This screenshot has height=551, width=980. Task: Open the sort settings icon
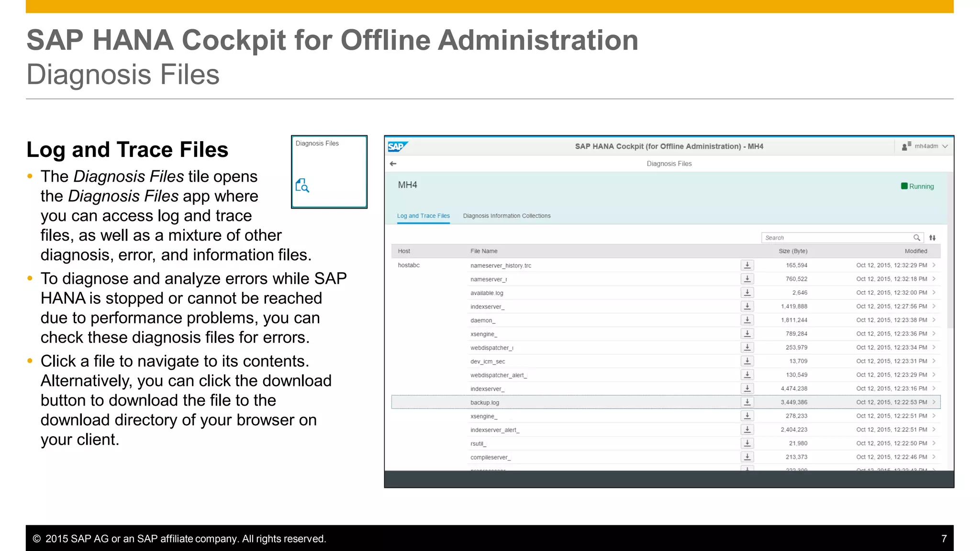pyautogui.click(x=933, y=238)
